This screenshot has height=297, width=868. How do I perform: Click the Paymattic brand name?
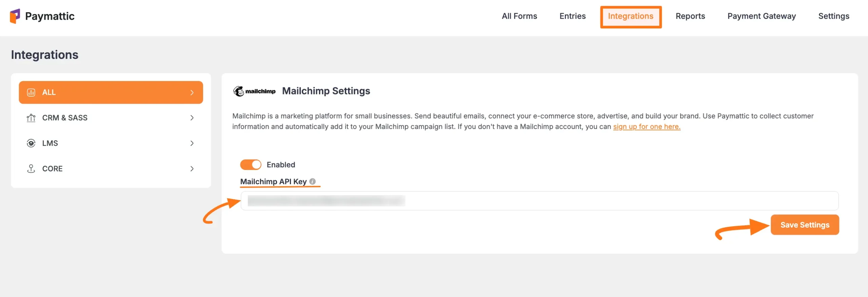tap(50, 16)
